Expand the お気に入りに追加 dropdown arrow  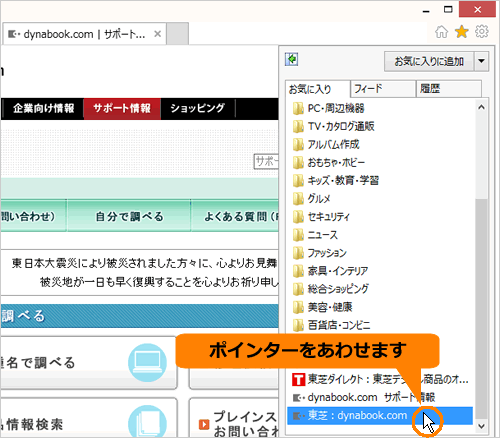pos(481,61)
